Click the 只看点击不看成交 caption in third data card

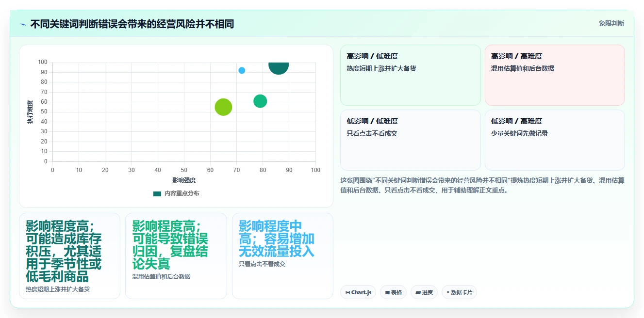tap(262, 264)
